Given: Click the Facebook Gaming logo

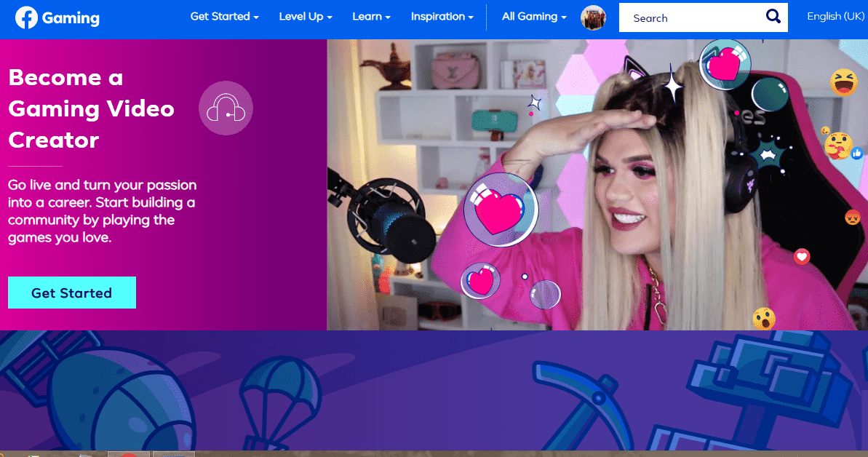Looking at the screenshot, I should (57, 17).
